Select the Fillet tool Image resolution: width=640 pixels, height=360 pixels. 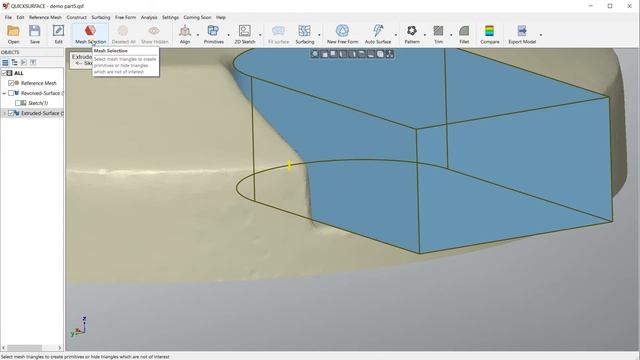point(464,34)
